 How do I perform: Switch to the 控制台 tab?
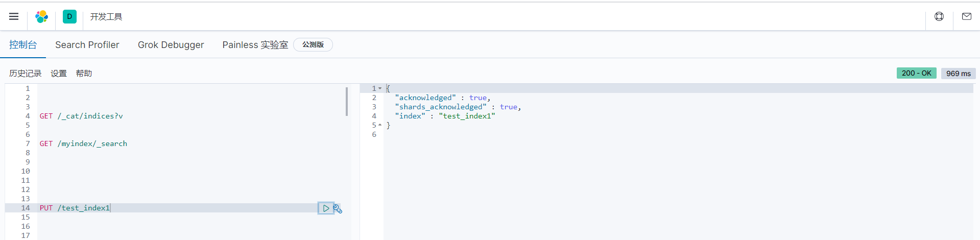[x=23, y=45]
